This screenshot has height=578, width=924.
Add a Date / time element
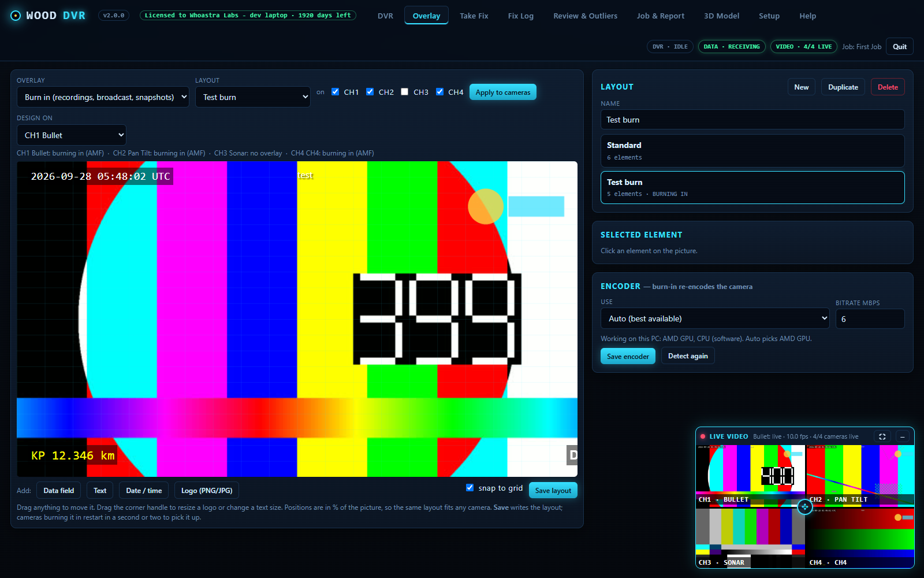coord(144,490)
